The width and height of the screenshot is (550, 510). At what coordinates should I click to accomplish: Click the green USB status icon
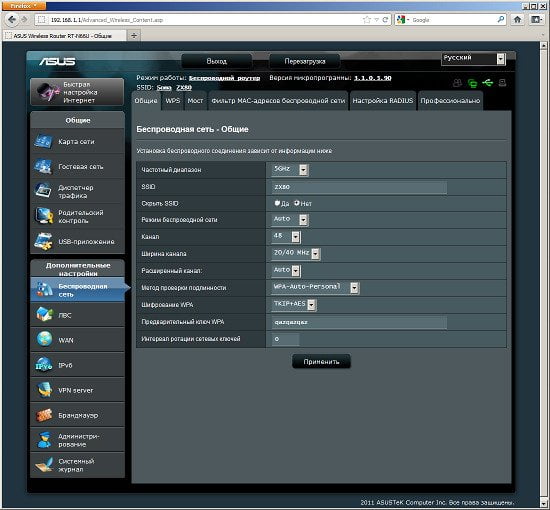(x=488, y=83)
